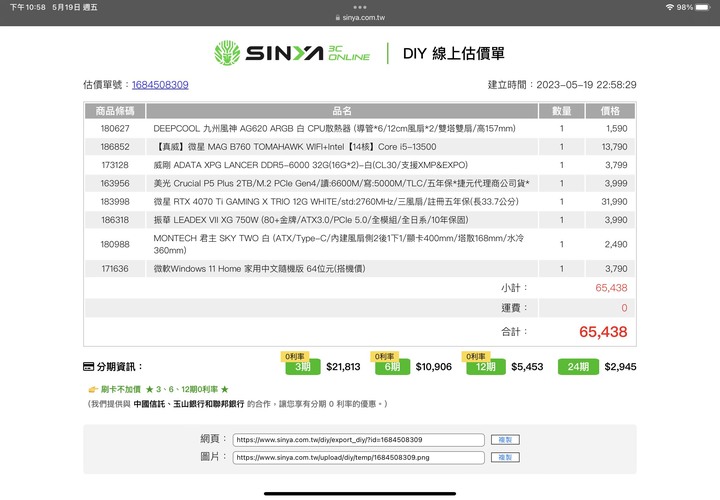Viewport: 720px width, 500px height.
Task: Click the SINYA lion logo icon
Action: tap(227, 53)
